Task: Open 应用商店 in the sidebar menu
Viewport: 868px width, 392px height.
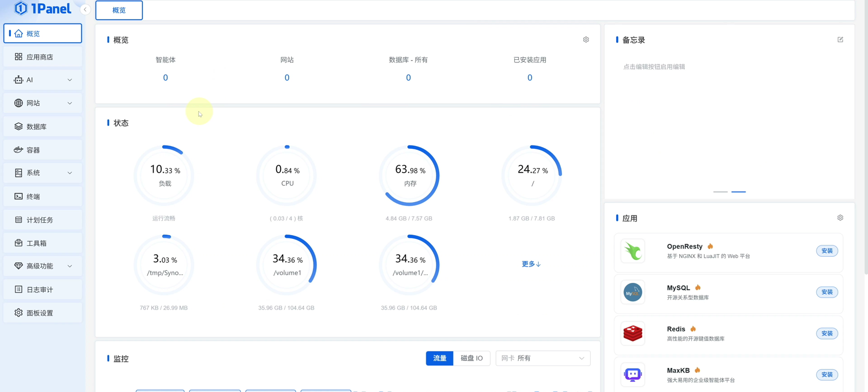Action: pyautogui.click(x=43, y=56)
